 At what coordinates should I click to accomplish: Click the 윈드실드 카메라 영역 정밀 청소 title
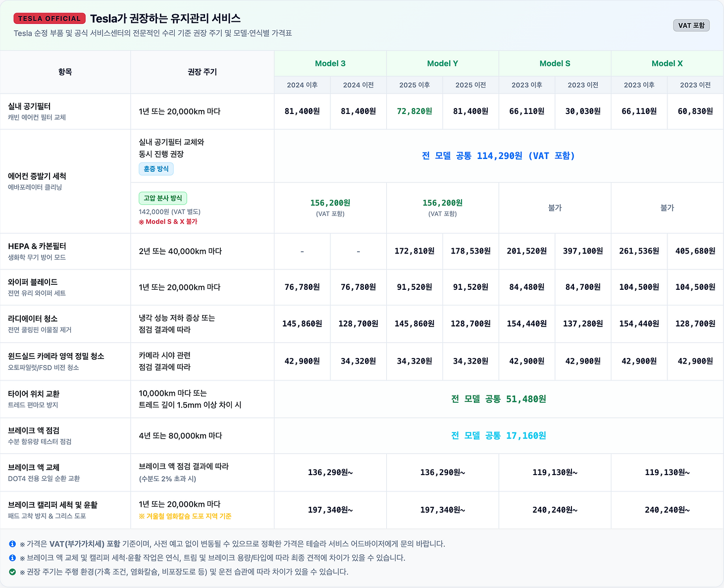point(56,357)
